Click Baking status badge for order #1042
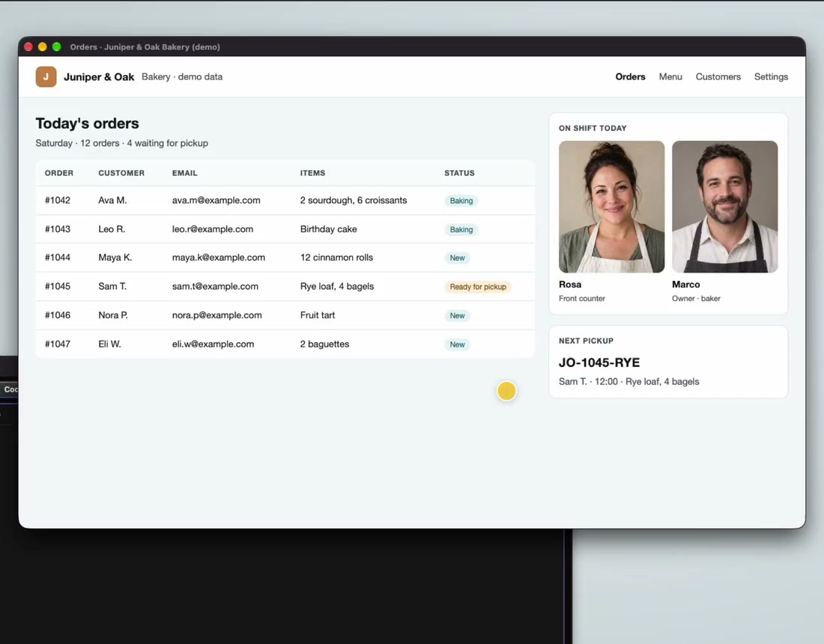The image size is (824, 644). (x=461, y=201)
